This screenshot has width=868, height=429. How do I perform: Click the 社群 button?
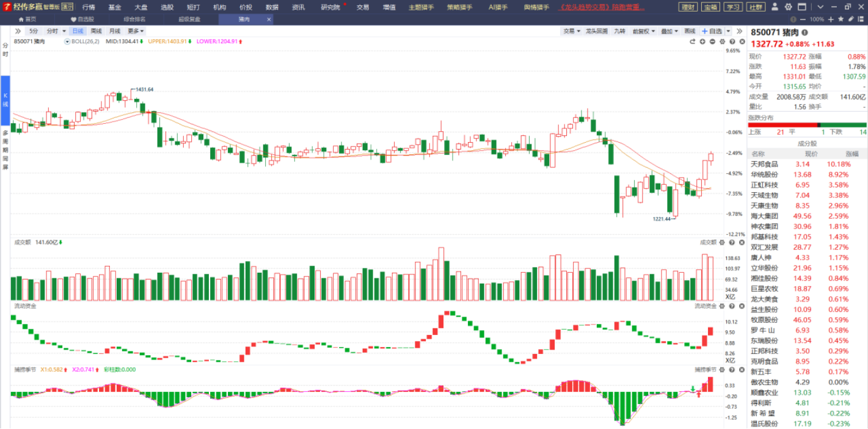pos(756,7)
